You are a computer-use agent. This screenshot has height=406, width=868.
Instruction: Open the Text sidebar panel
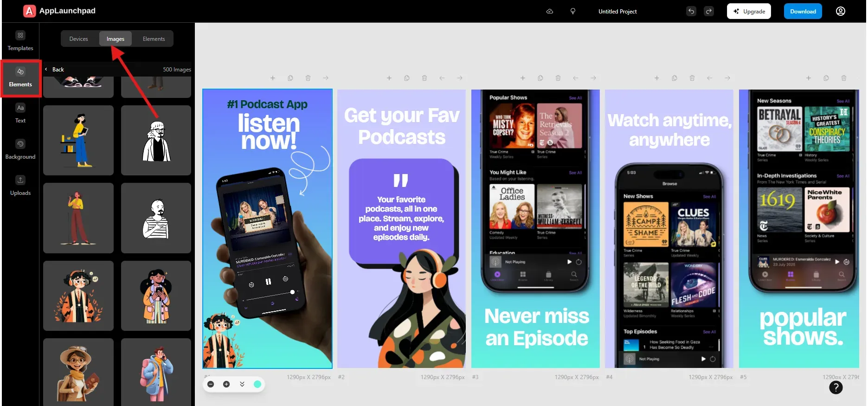point(20,114)
